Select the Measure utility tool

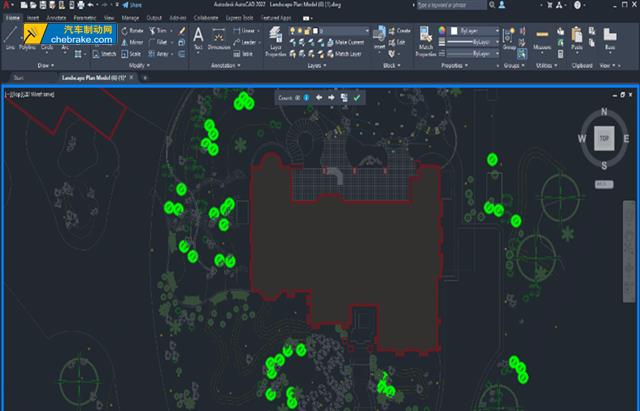[x=542, y=39]
